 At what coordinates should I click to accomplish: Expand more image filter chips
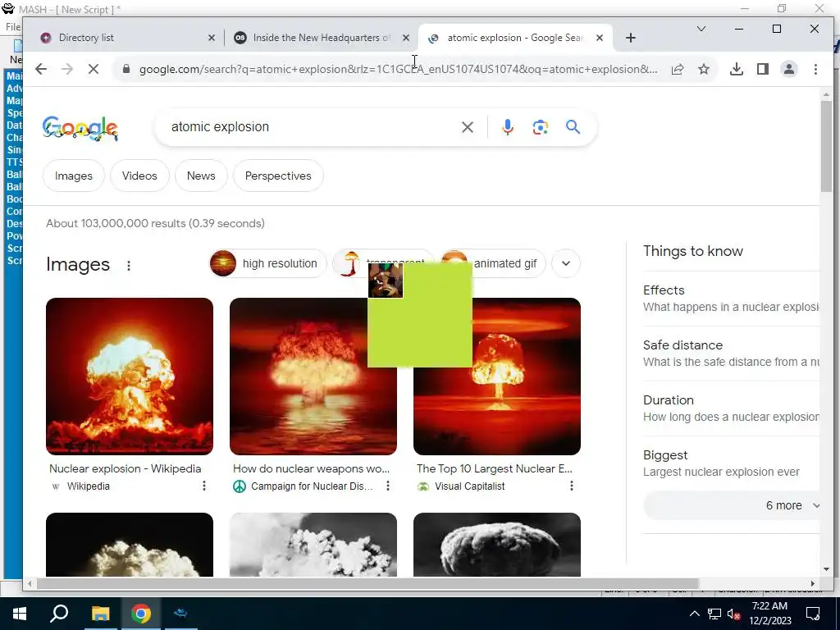point(566,263)
